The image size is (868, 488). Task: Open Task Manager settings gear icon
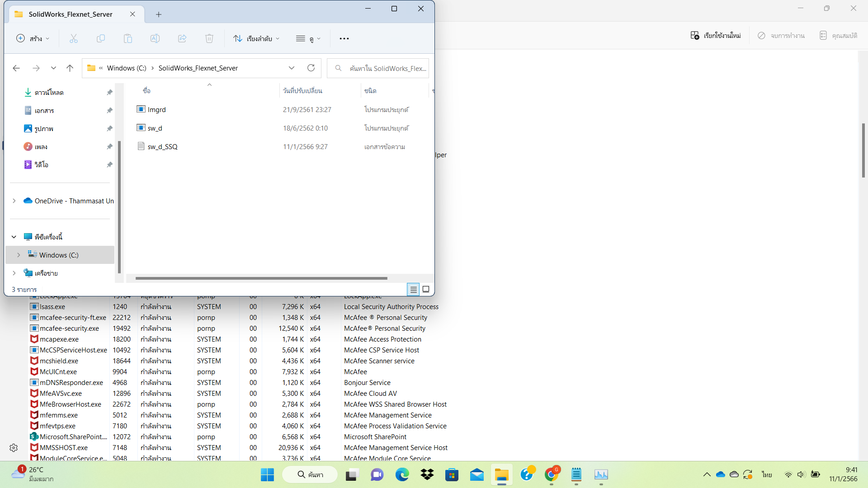pyautogui.click(x=14, y=448)
